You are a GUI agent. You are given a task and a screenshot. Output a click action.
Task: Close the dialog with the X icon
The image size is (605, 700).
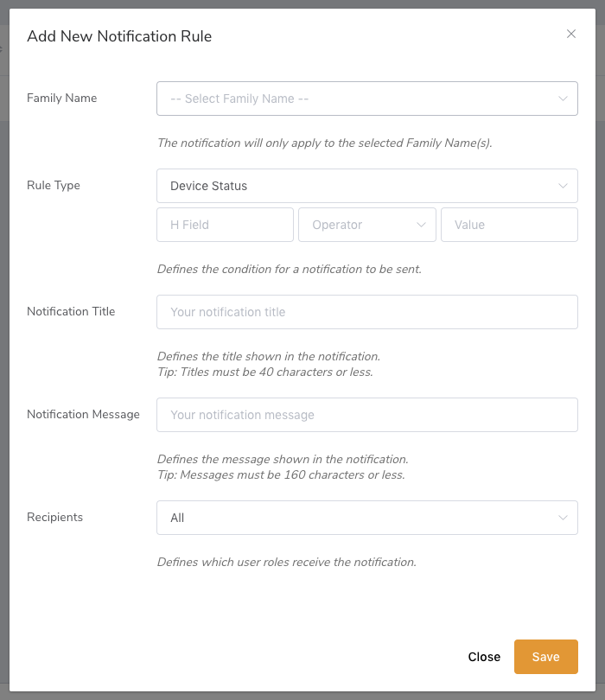pyautogui.click(x=571, y=34)
